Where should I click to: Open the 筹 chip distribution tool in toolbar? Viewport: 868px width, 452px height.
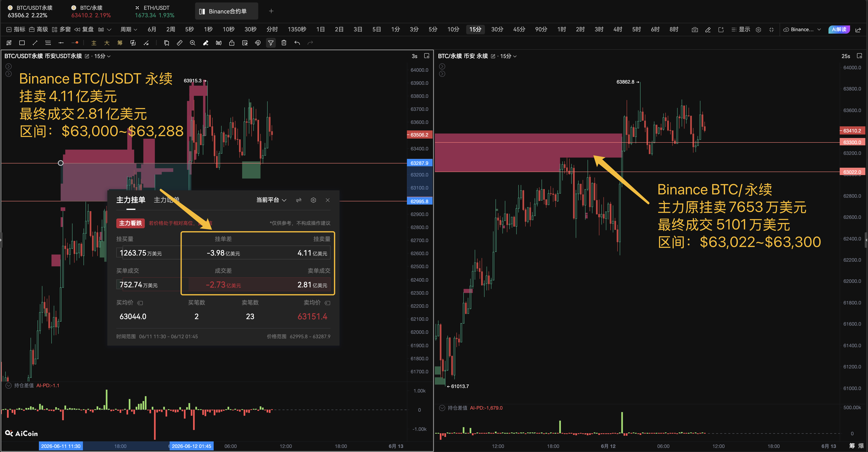120,43
